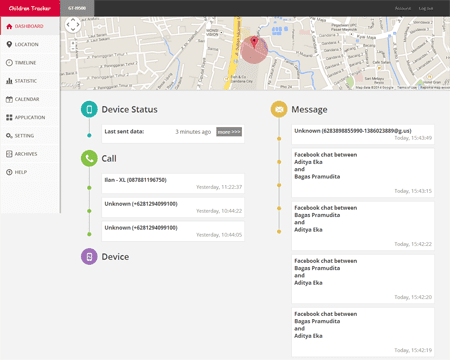Click the Children Tracker logo
This screenshot has height=360, width=450.
click(30, 8)
